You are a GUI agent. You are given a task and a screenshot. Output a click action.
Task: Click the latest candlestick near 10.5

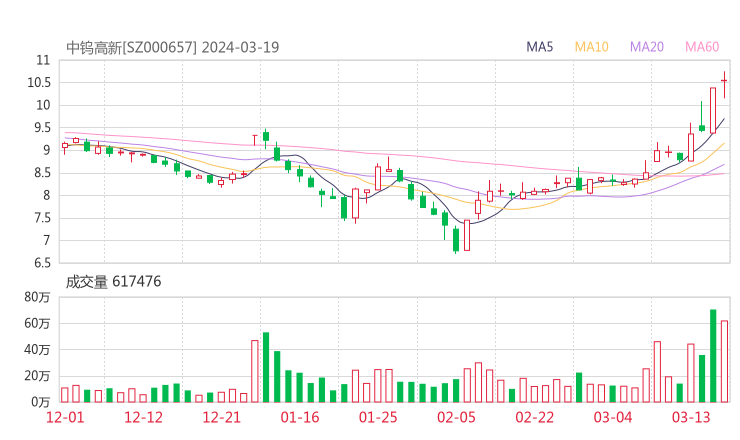coord(724,85)
